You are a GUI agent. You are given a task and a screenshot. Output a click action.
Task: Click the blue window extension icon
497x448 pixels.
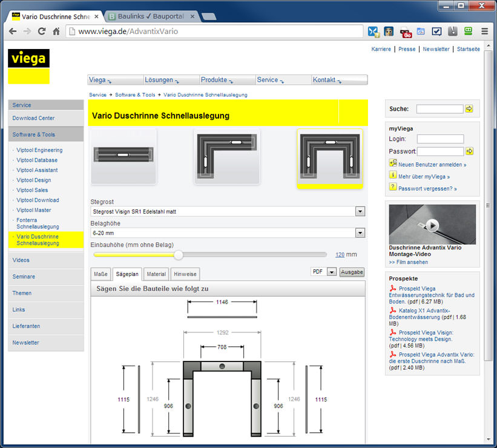coord(421,31)
